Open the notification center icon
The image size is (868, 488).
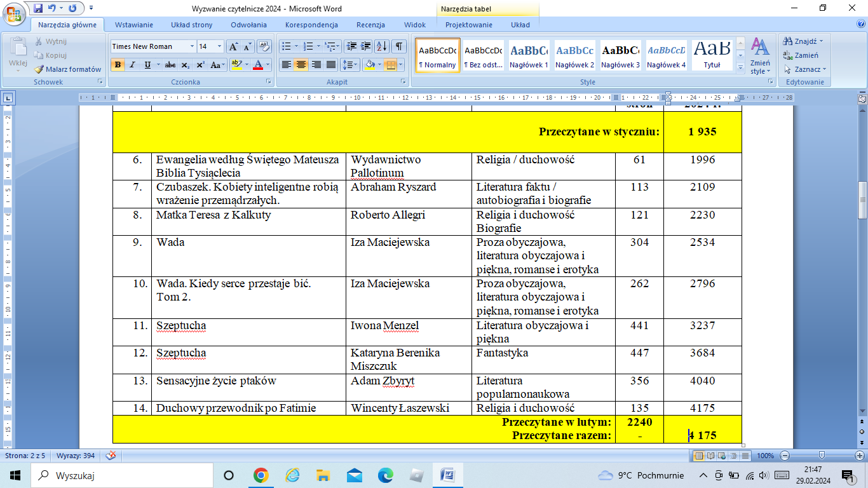[x=848, y=475]
